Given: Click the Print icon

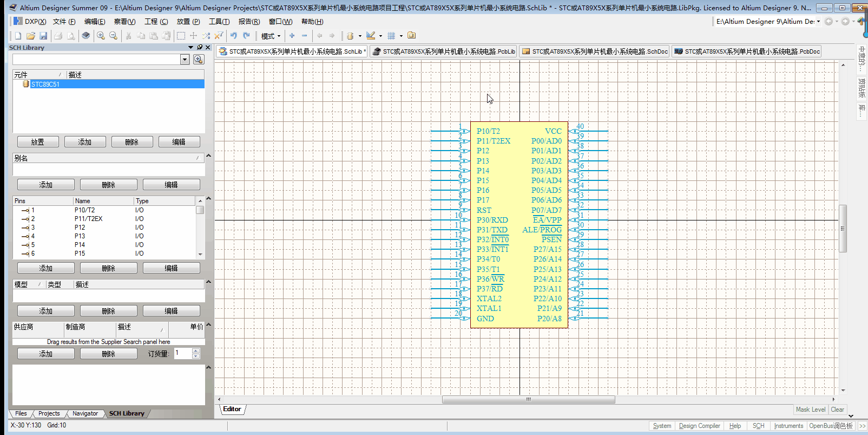Looking at the screenshot, I should 58,36.
